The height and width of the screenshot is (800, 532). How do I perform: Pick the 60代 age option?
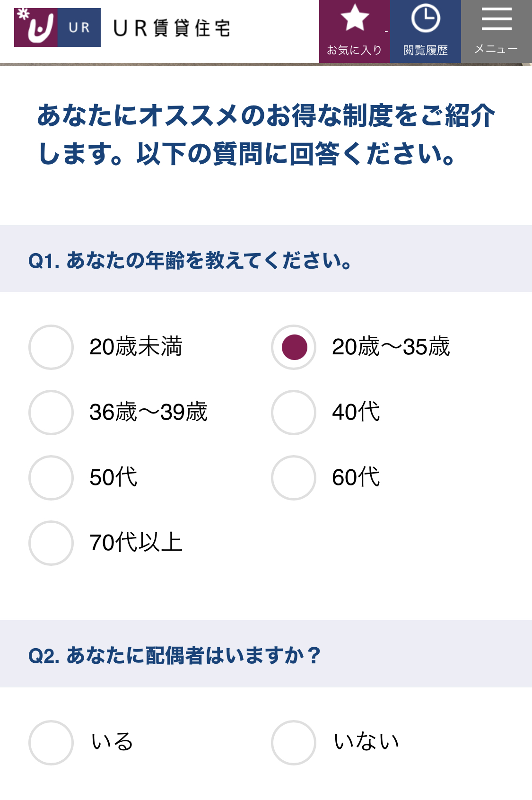pos(294,478)
